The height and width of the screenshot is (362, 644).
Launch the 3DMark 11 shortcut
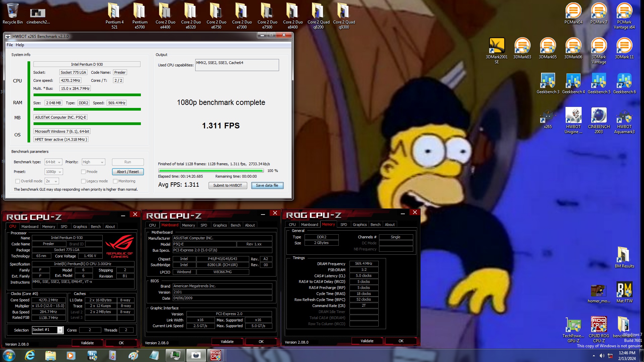624,48
